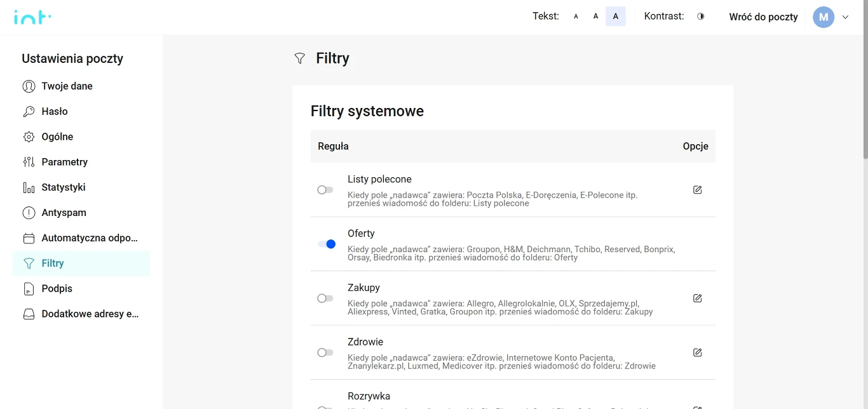Click the Zdrowie rule title
This screenshot has width=868, height=409.
click(365, 342)
